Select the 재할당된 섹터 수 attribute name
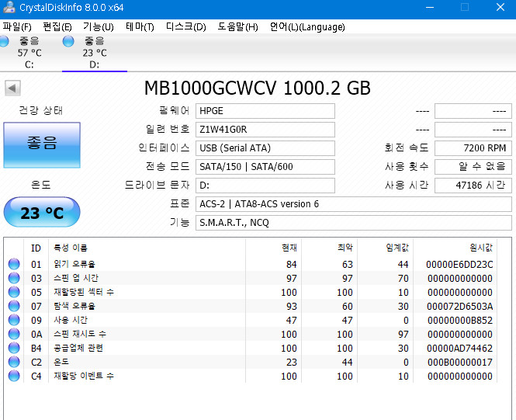This screenshot has height=420, width=516. point(84,292)
